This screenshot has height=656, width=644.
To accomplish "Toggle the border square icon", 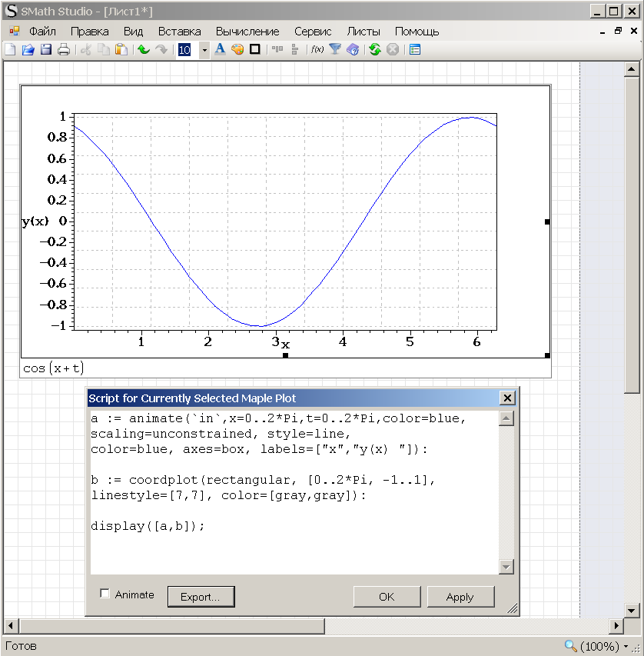I will tap(254, 50).
